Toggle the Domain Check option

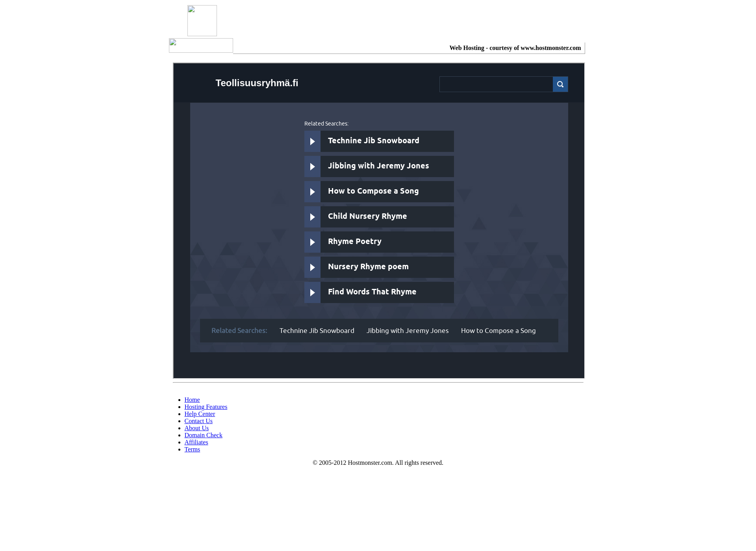click(x=203, y=435)
